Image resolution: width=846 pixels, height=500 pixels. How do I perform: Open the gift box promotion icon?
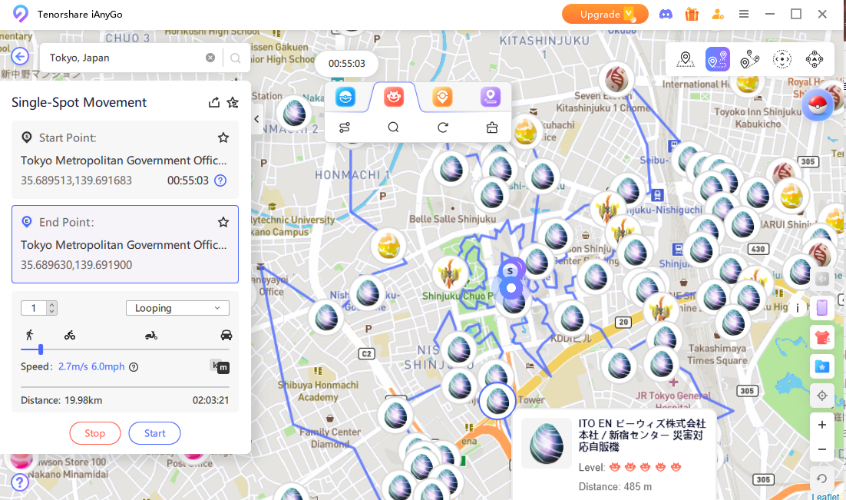[x=692, y=15]
